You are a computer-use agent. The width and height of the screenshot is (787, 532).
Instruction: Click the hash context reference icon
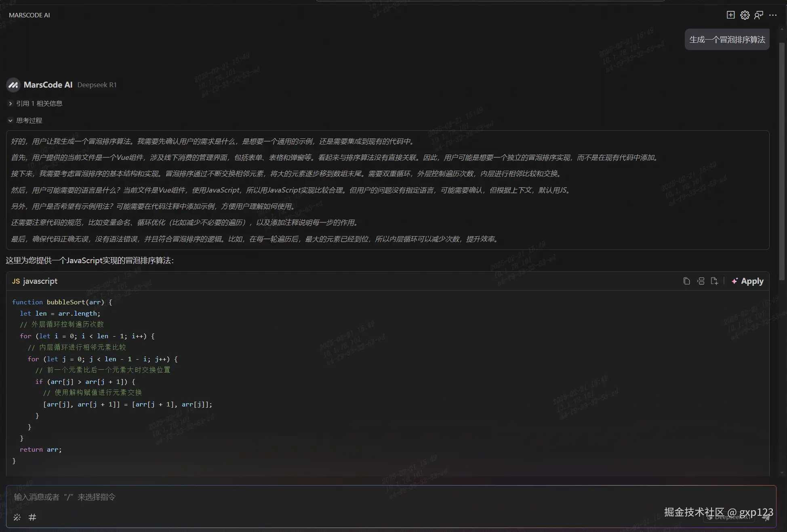pos(32,517)
